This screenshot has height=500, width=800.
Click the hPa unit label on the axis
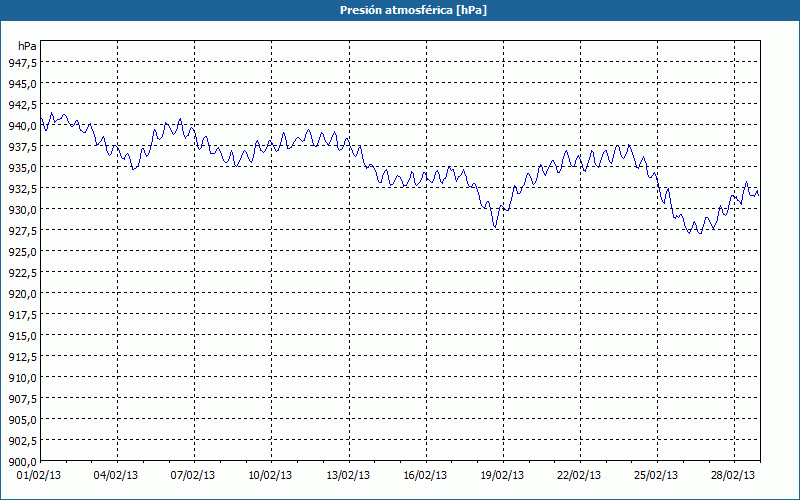tap(27, 46)
